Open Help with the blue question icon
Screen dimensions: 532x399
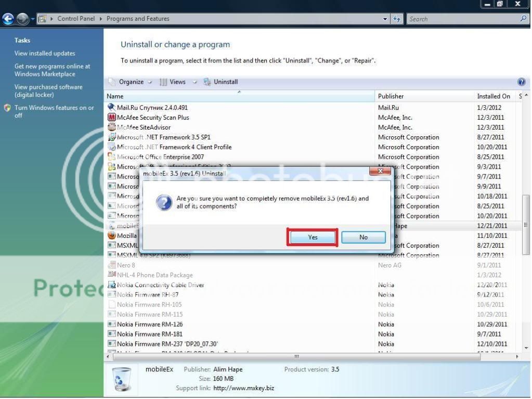(522, 82)
